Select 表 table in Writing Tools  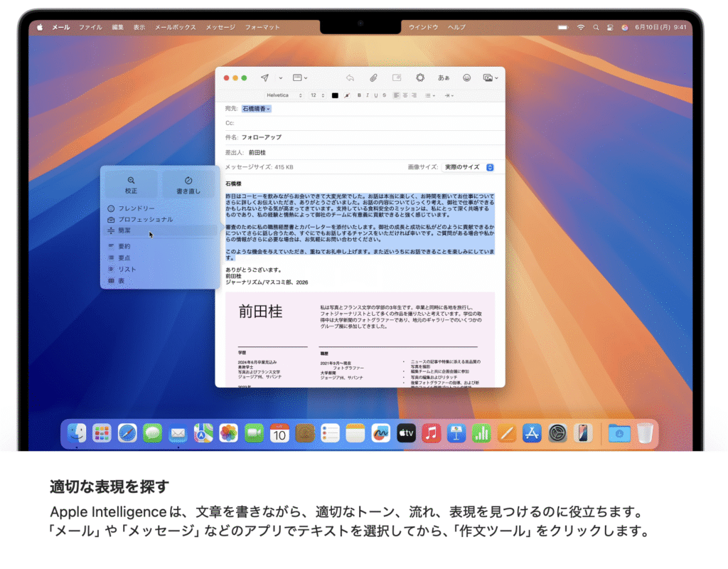160,281
